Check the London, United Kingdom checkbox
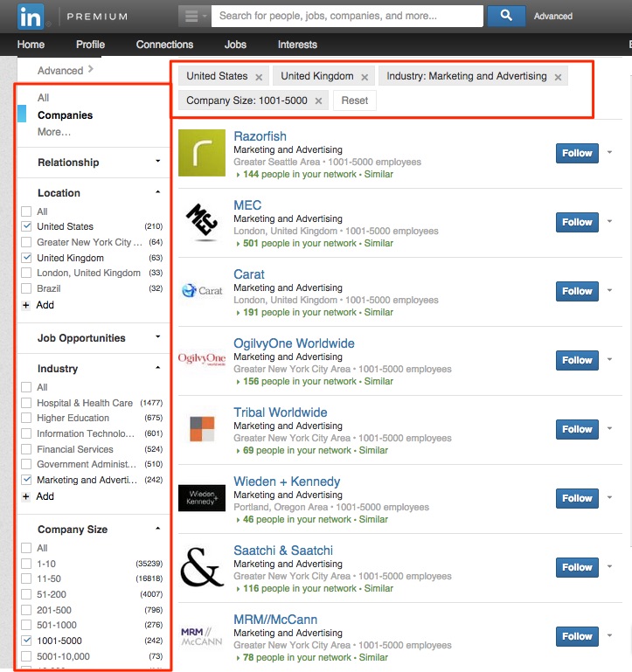This screenshot has width=632, height=672. (26, 273)
